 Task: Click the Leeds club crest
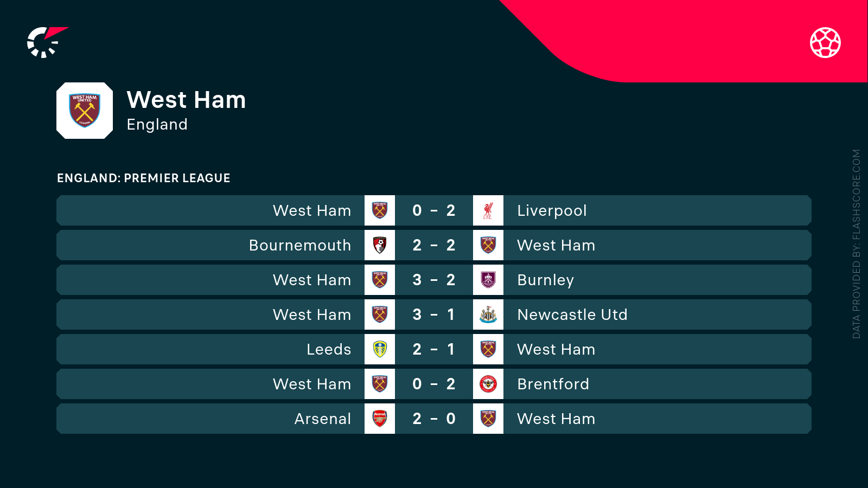(x=380, y=349)
